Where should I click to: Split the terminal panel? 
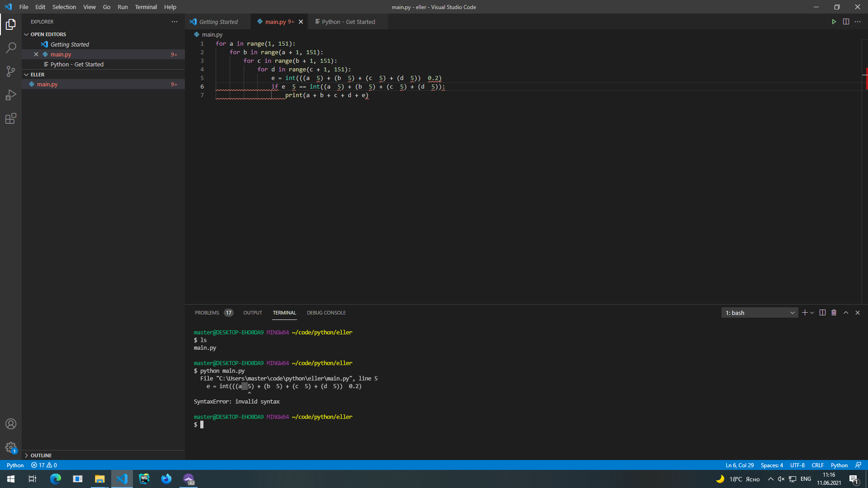[822, 313]
